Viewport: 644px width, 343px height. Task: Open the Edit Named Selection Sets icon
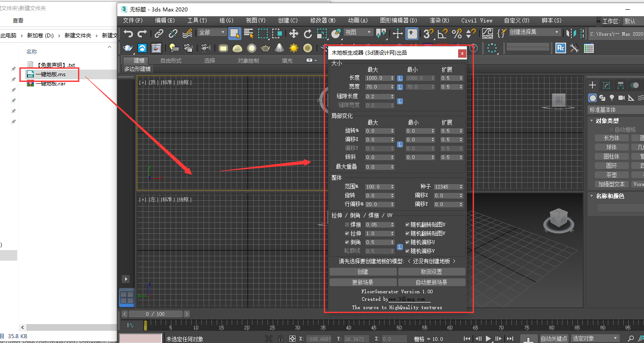[x=502, y=33]
